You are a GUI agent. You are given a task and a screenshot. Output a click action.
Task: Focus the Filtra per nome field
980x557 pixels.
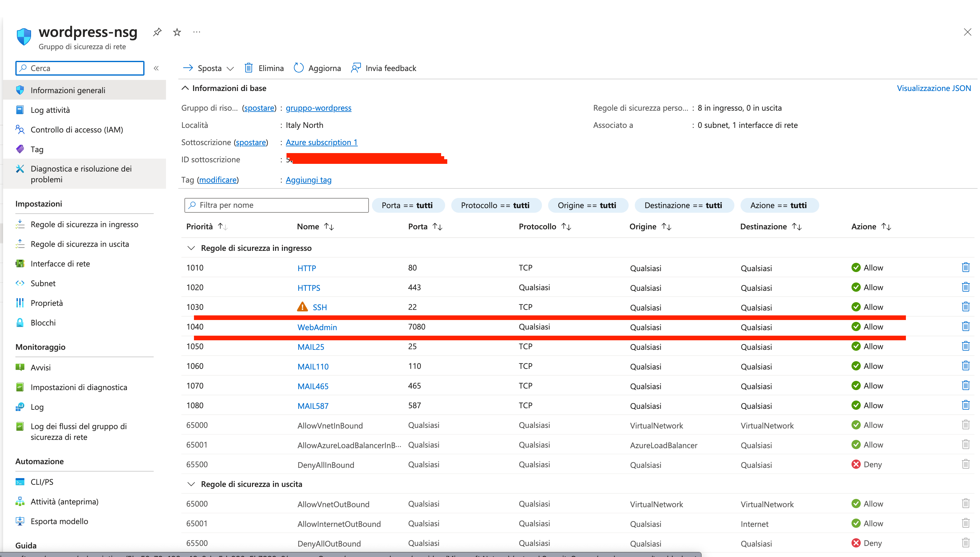276,205
